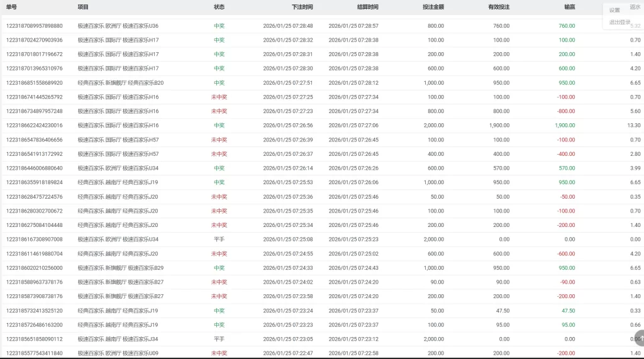
Task: Click the 投注金额 column header
Action: point(433,7)
